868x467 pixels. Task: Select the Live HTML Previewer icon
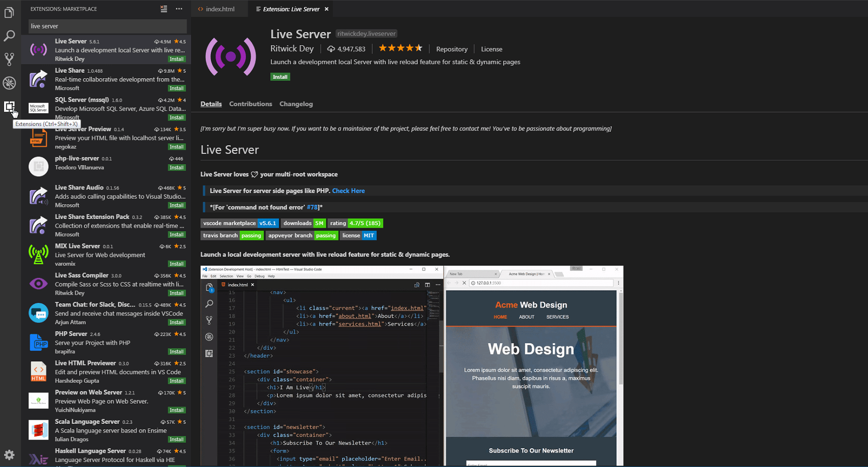(39, 371)
